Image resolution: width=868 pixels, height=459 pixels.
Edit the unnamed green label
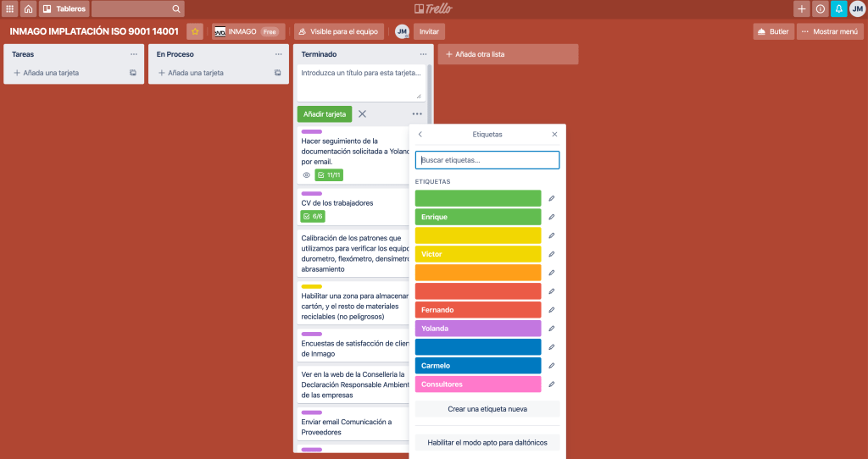(x=551, y=198)
